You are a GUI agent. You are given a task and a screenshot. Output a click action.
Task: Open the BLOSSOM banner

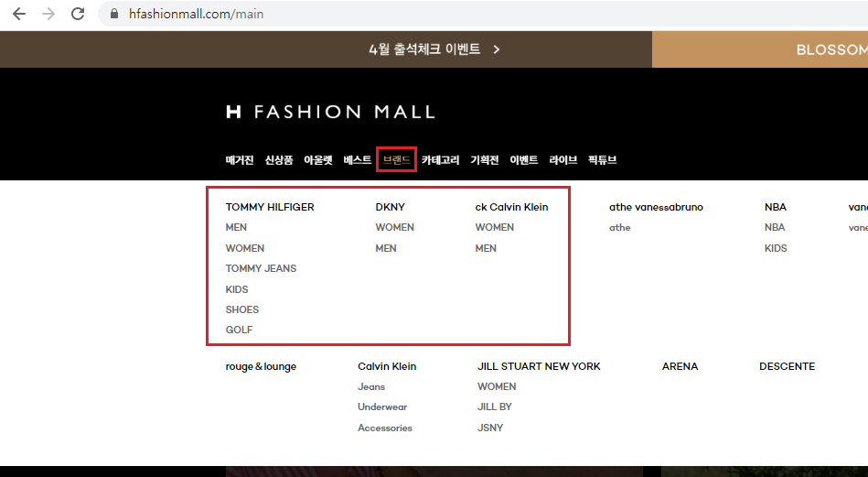point(831,49)
